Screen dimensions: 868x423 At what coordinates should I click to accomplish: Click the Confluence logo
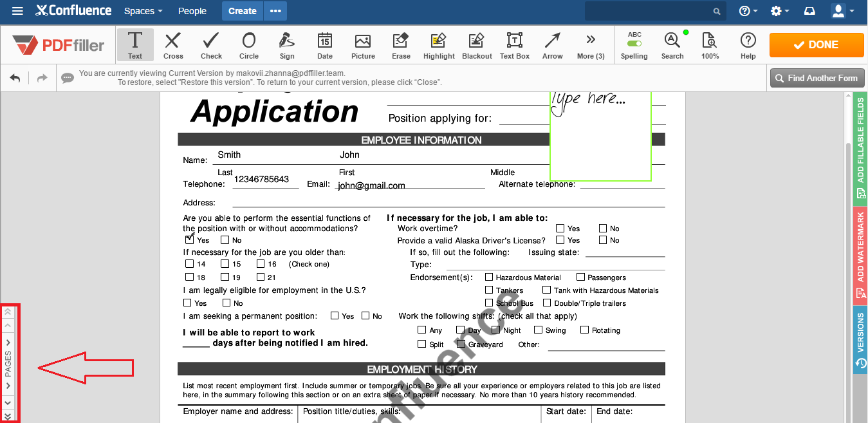pos(74,11)
